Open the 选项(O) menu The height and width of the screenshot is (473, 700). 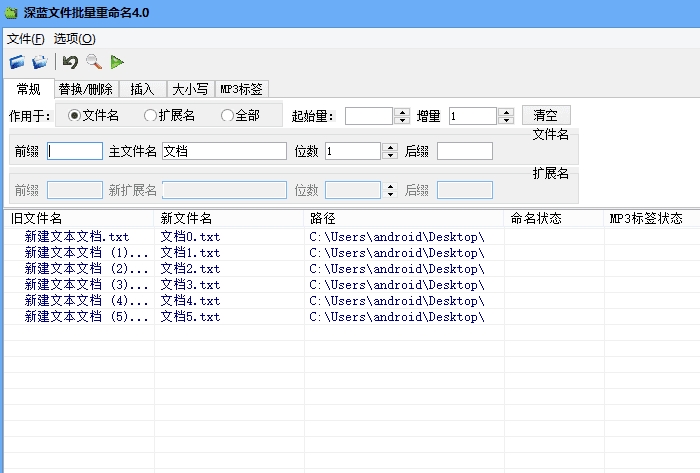(x=75, y=39)
